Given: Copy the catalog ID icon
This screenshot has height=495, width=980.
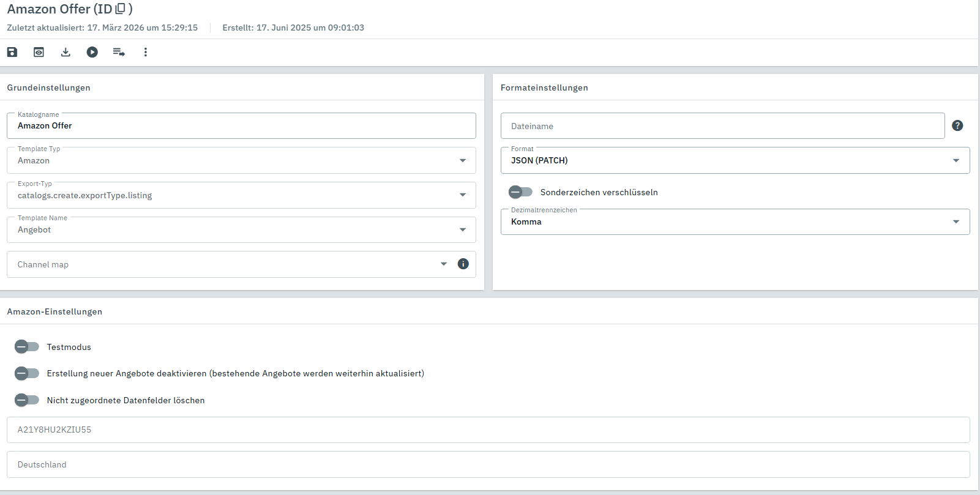Looking at the screenshot, I should click(121, 9).
